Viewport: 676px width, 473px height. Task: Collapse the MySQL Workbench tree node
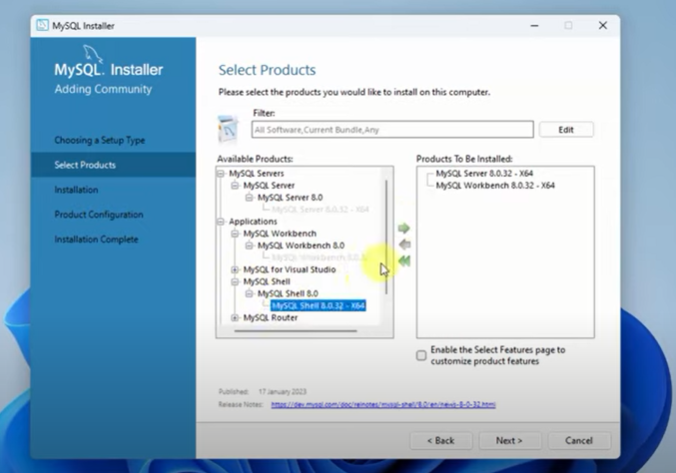click(235, 234)
